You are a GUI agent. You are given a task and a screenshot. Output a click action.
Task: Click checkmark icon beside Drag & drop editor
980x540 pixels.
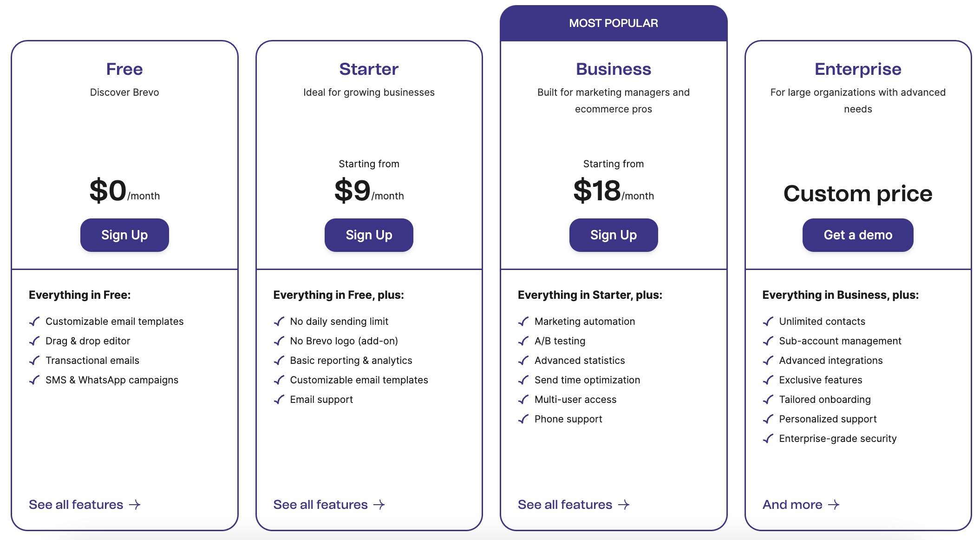[x=34, y=341]
